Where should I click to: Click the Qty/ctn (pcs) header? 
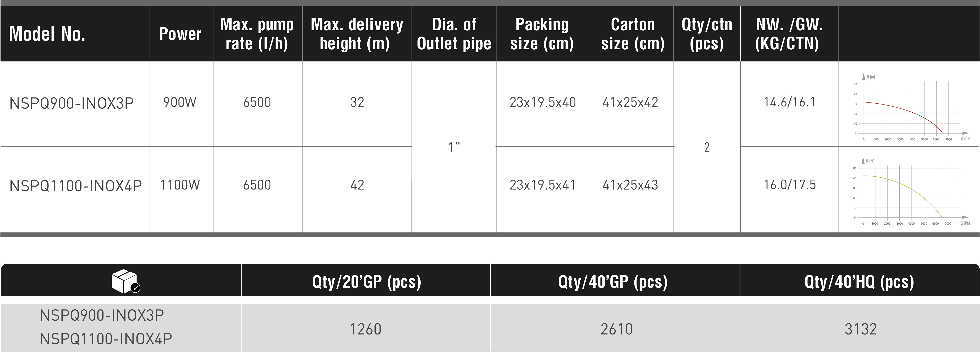[707, 34]
